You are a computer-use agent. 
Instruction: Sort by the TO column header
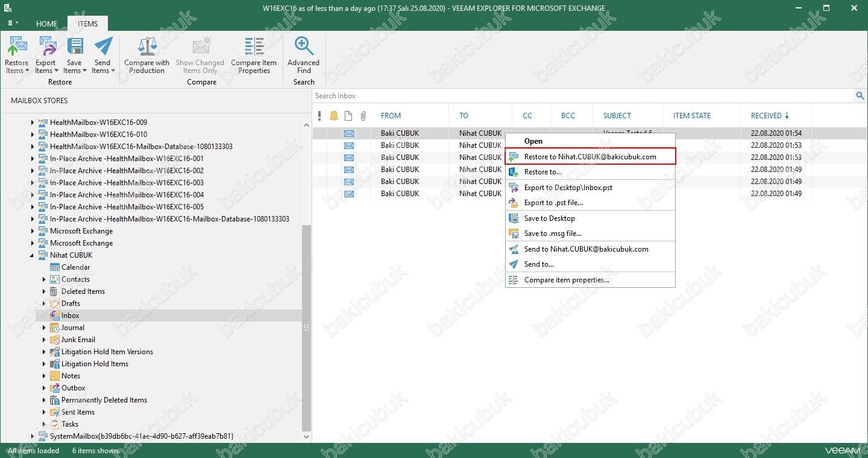point(464,116)
